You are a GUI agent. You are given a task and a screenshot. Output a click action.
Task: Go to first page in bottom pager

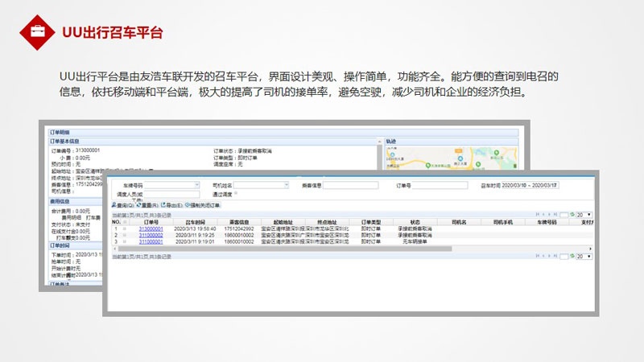coord(537,256)
